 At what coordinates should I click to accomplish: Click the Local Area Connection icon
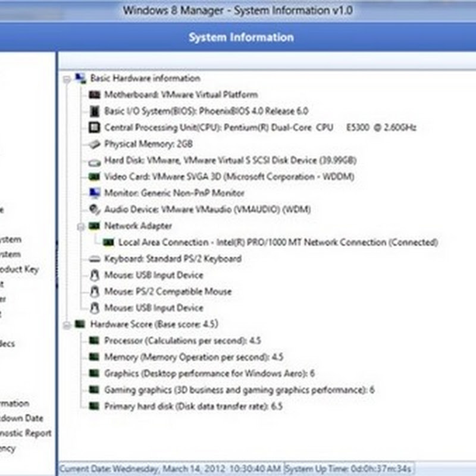click(108, 242)
